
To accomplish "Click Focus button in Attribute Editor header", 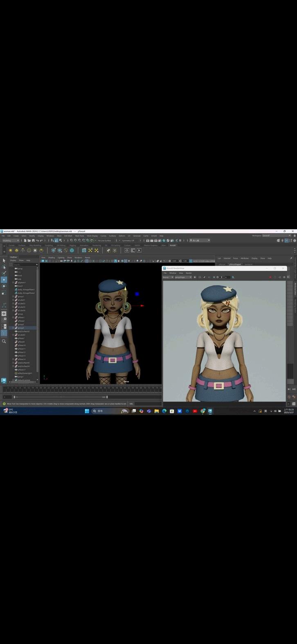I will (235, 258).
